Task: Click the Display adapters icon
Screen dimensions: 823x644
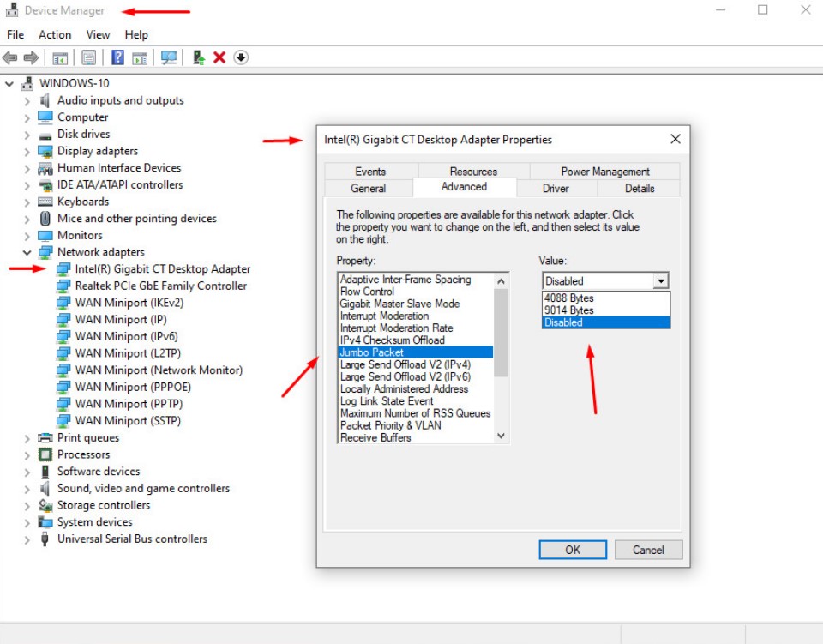Action: pyautogui.click(x=45, y=151)
